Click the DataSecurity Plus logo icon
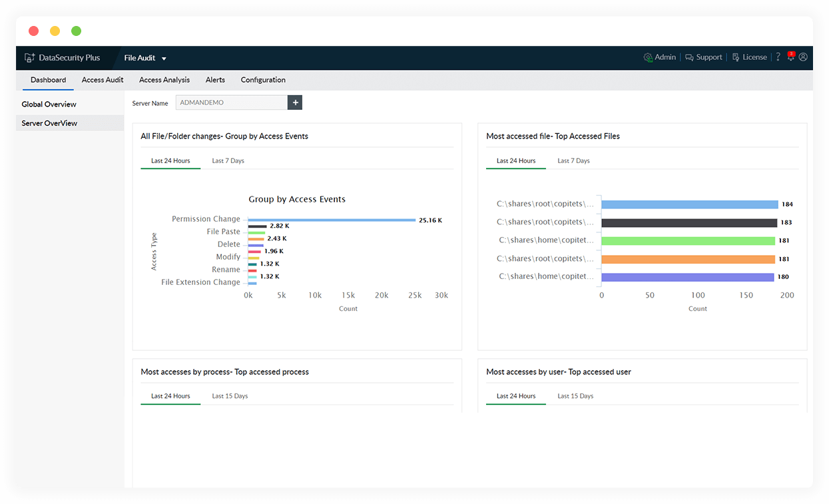The height and width of the screenshot is (504, 829). (x=29, y=58)
